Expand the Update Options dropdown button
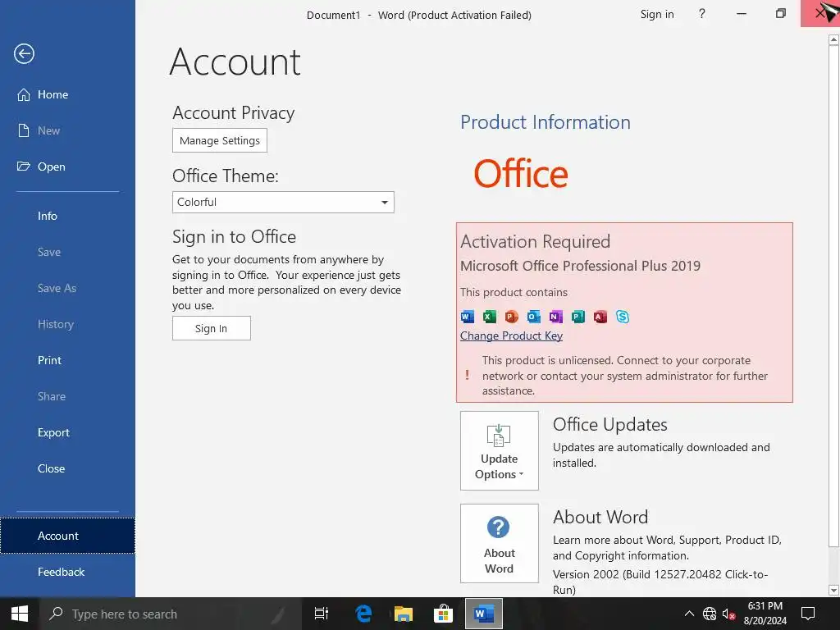 (500, 450)
